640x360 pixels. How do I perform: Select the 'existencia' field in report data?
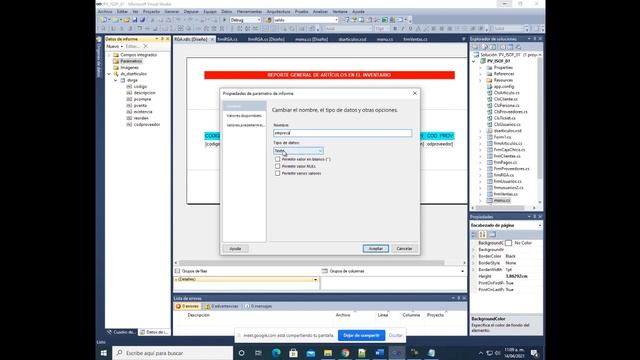pyautogui.click(x=143, y=112)
